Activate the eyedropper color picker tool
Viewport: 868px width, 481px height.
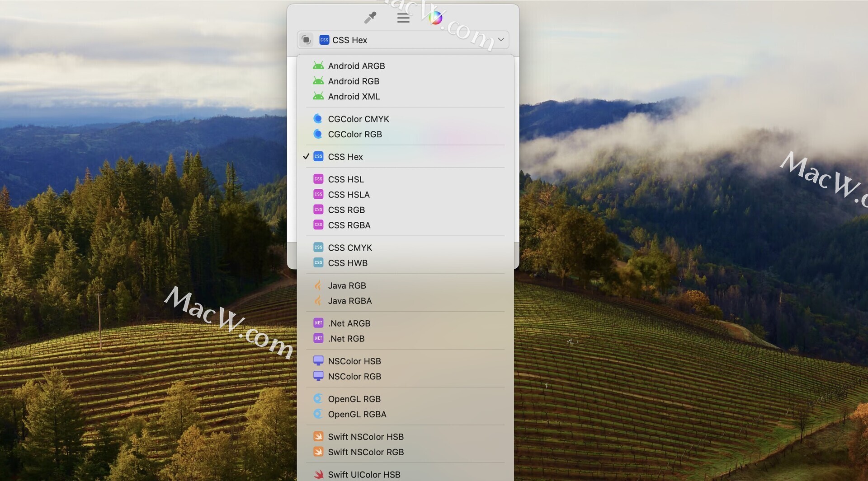[370, 18]
